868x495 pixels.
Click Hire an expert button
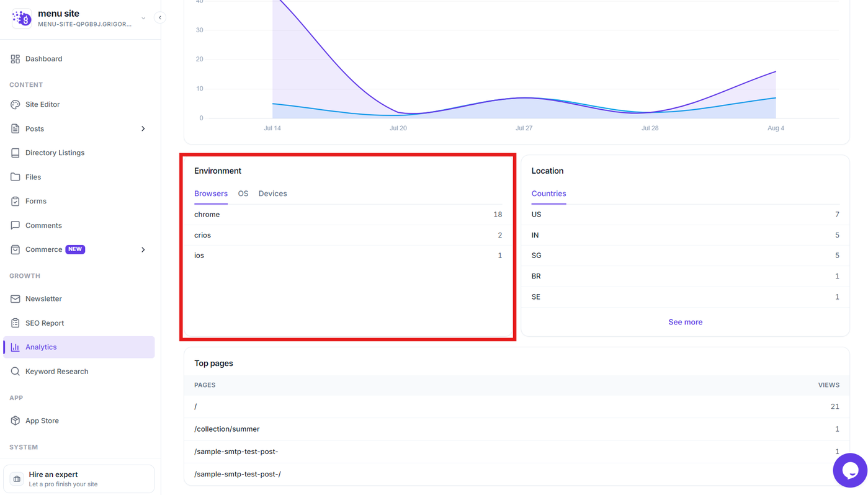[79, 479]
